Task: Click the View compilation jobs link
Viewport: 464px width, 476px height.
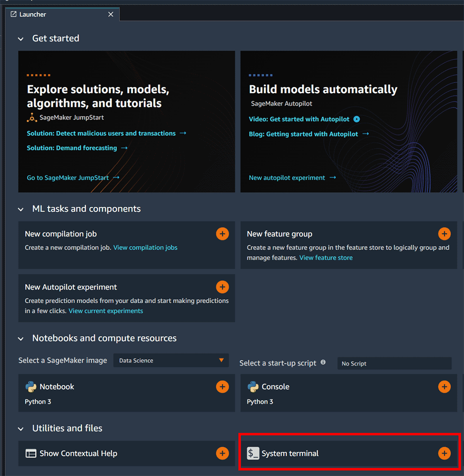Action: [145, 248]
